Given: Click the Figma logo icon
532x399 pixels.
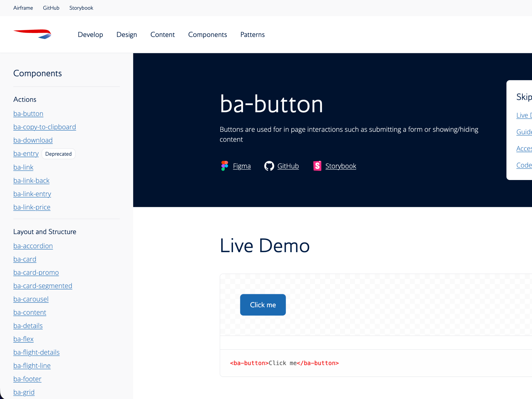Looking at the screenshot, I should pyautogui.click(x=225, y=166).
